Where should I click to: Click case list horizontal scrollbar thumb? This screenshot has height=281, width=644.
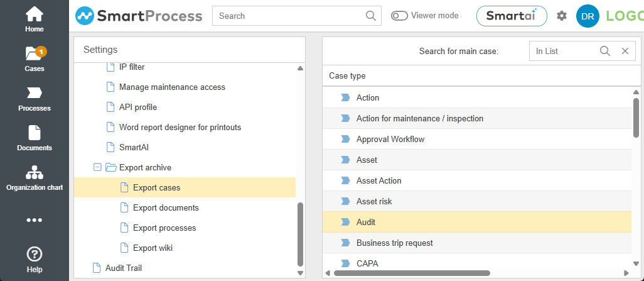click(412, 273)
